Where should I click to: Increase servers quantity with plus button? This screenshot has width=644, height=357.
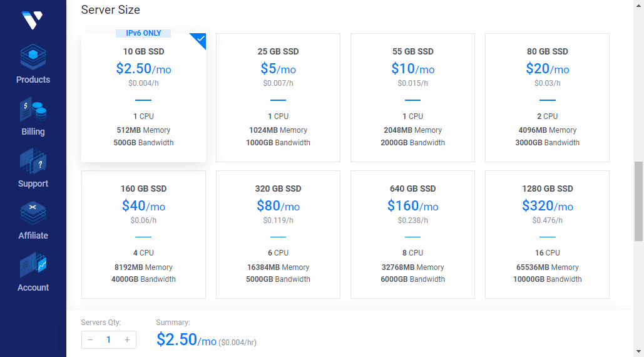pyautogui.click(x=127, y=339)
